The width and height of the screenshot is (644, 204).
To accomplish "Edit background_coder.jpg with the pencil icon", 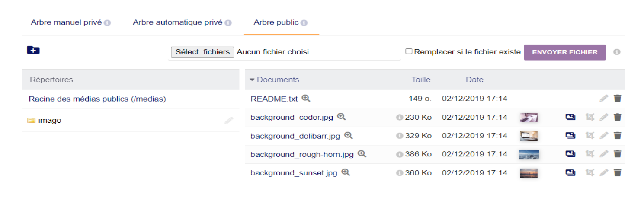I will [604, 117].
